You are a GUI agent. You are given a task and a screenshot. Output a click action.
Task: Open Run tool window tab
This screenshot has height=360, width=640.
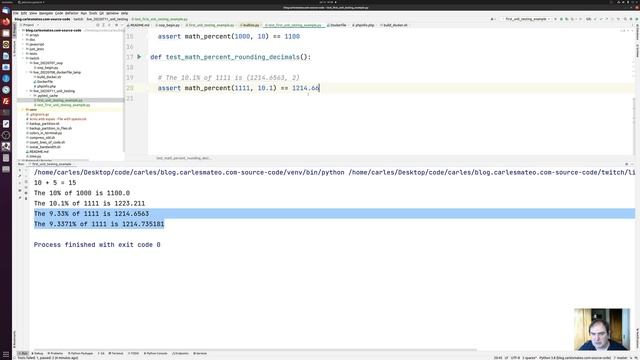tap(23, 353)
